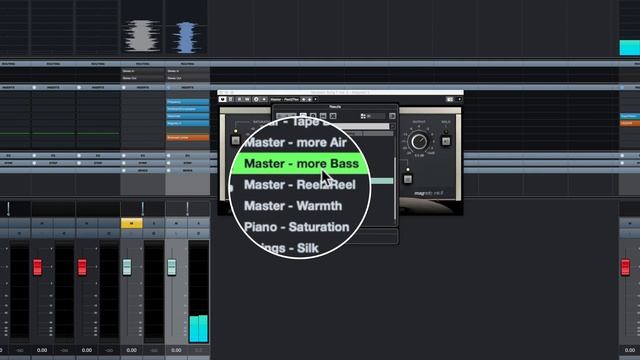The height and width of the screenshot is (360, 640).
Task: Open the second blue insert slot
Action: click(x=188, y=109)
